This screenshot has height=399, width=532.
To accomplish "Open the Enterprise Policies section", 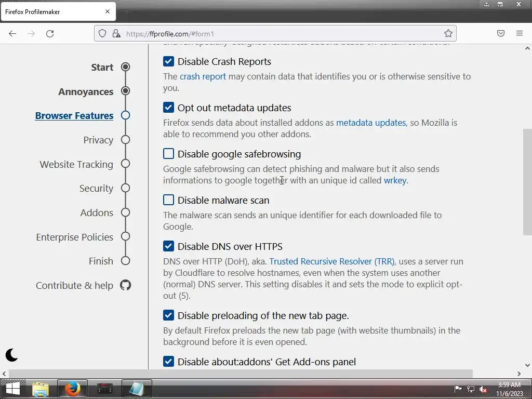I will pyautogui.click(x=75, y=237).
